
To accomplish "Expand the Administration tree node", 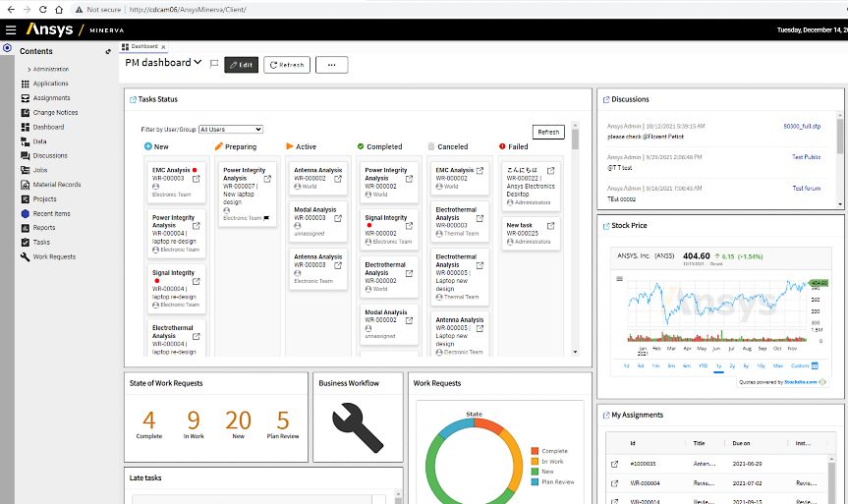I will click(29, 69).
